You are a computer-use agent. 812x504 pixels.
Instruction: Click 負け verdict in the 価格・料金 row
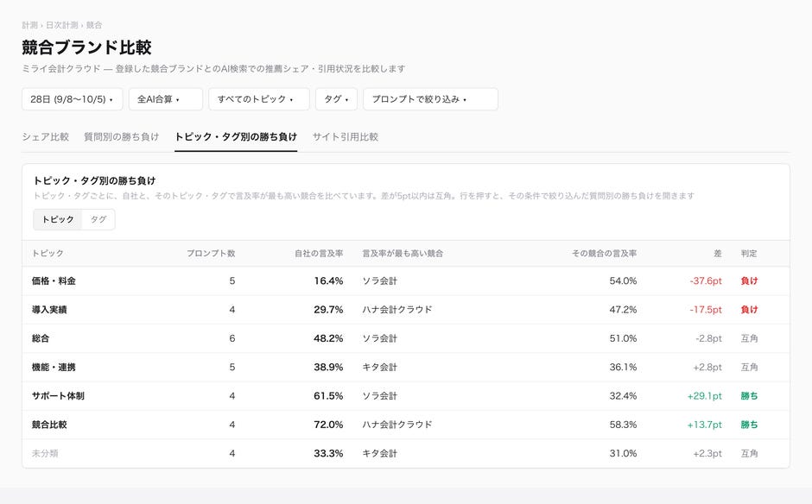point(749,281)
